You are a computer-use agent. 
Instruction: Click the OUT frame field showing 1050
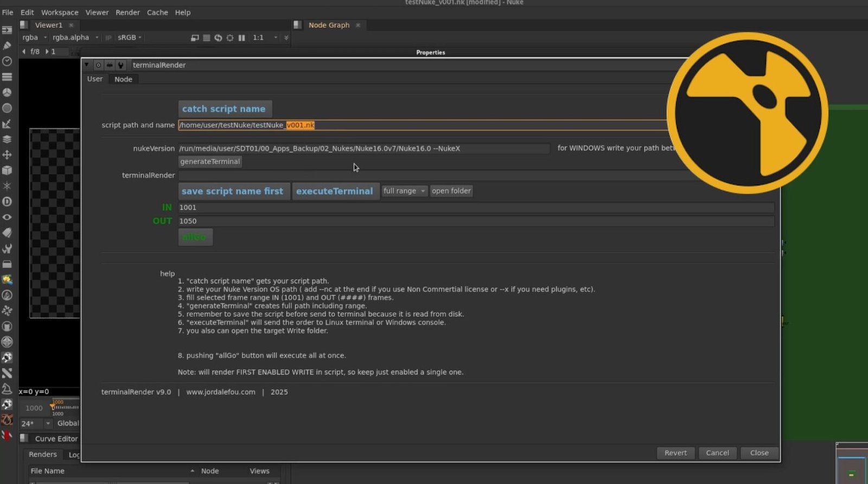tap(475, 221)
